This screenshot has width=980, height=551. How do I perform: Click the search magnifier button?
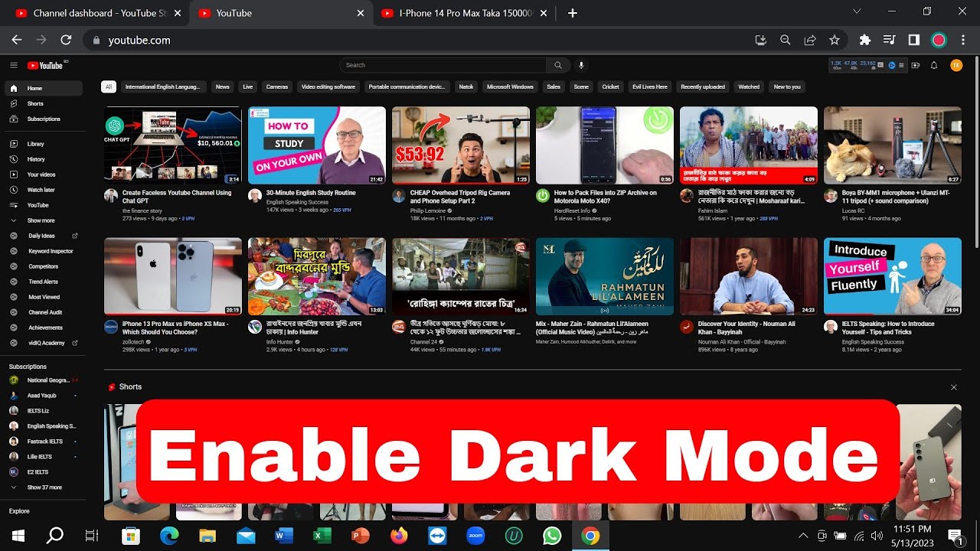tap(558, 65)
